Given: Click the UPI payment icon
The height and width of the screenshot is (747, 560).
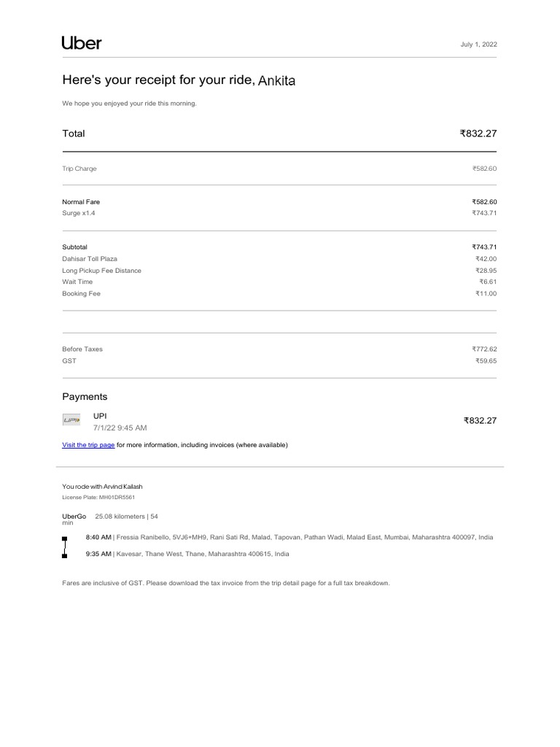Looking at the screenshot, I should (71, 420).
